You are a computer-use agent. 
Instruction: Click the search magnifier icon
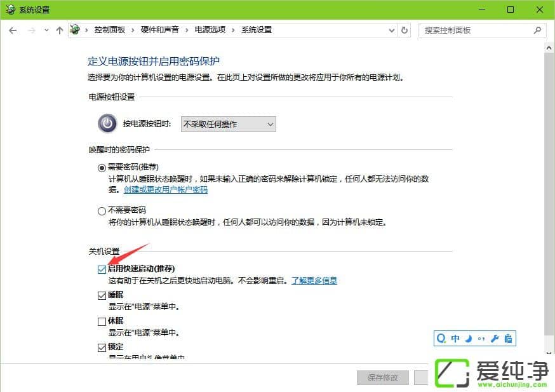[537, 30]
